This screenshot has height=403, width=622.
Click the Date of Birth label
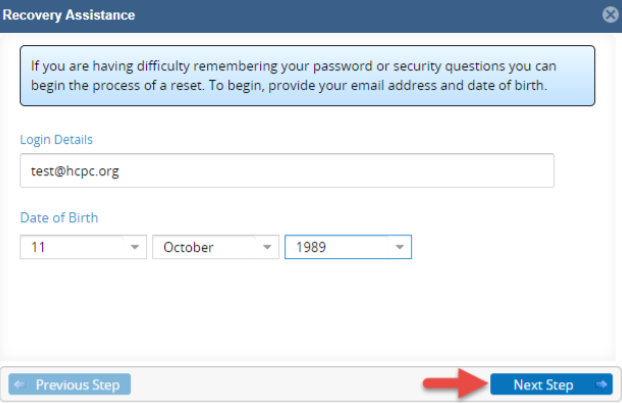[59, 218]
